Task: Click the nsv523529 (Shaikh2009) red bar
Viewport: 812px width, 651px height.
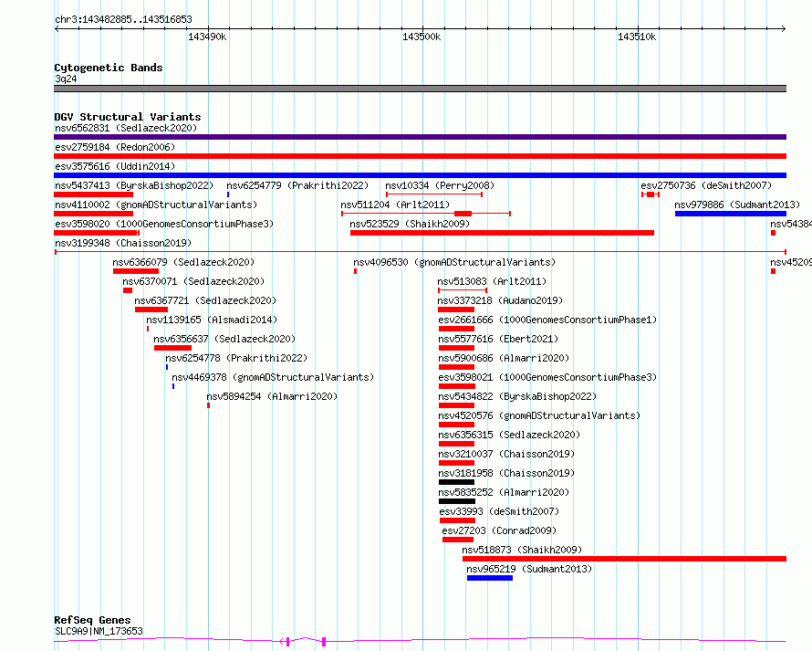Action: [502, 233]
